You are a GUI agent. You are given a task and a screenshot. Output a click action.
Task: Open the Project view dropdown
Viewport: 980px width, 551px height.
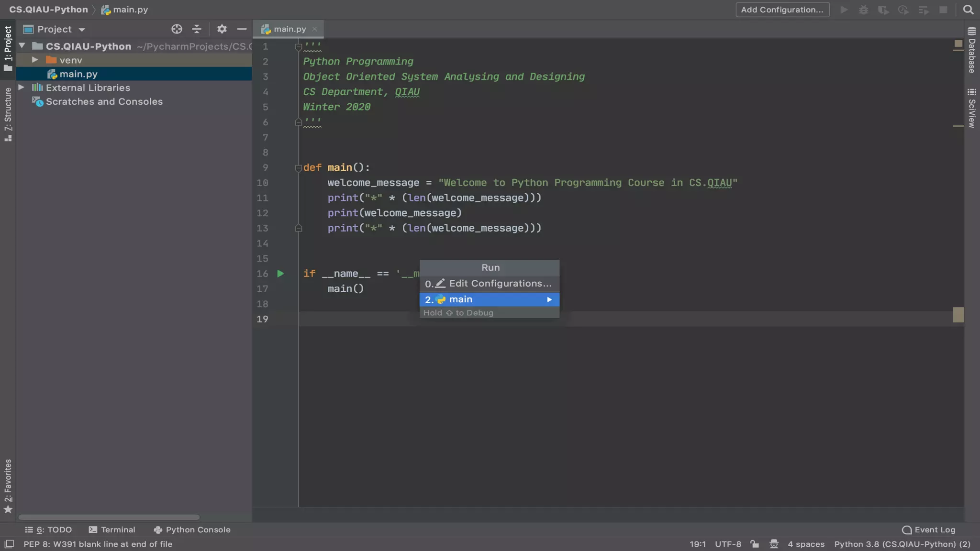pyautogui.click(x=82, y=30)
